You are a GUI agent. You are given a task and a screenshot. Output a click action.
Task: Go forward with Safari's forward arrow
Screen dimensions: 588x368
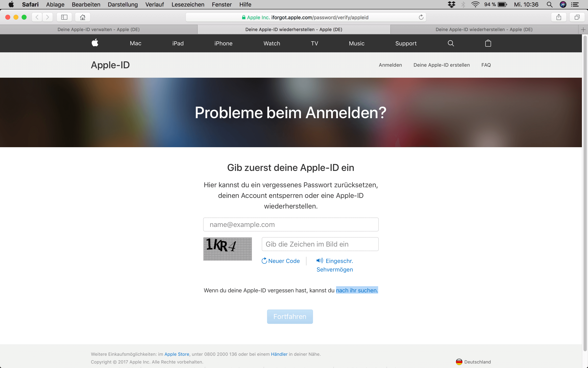click(x=48, y=17)
